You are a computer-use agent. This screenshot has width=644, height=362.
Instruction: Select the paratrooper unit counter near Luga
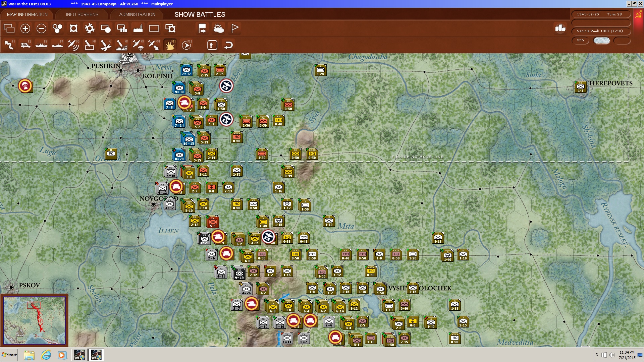pos(25,86)
